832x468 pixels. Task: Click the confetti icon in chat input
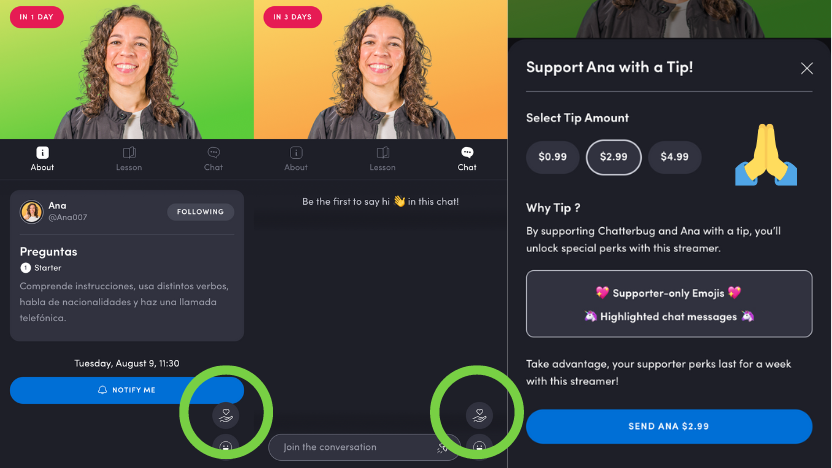[441, 448]
